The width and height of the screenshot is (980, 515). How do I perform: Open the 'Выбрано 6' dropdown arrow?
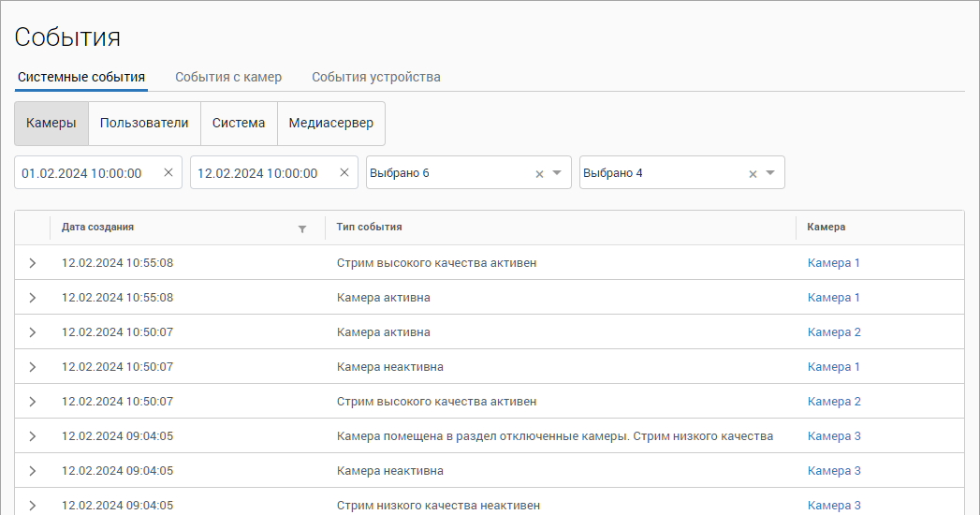pos(557,173)
